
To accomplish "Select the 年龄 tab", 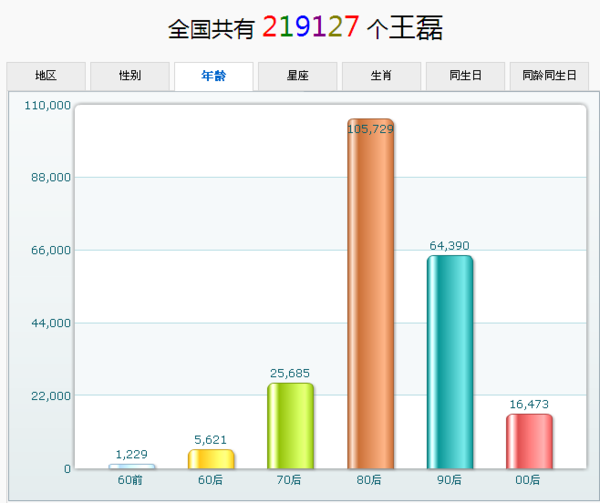I will (x=214, y=76).
